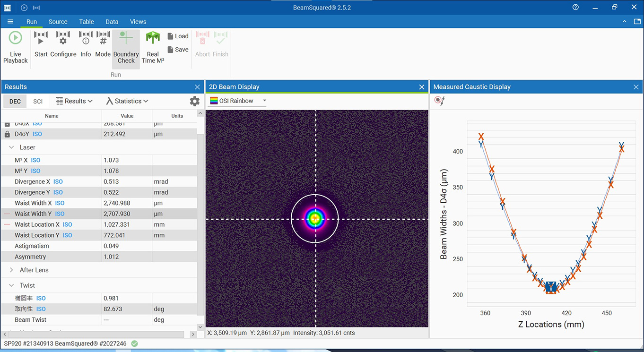Expand the After Lens section
Viewport: 644px width, 352px height.
11,270
